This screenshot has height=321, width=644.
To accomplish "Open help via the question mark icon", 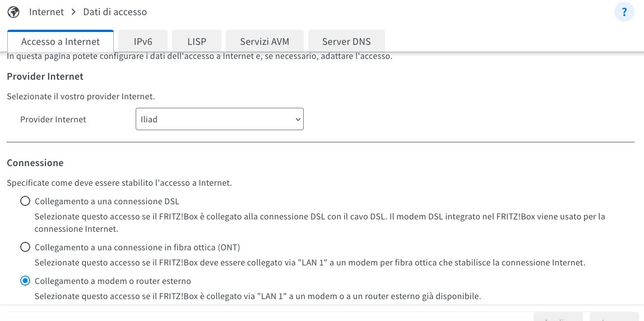I will [x=624, y=12].
